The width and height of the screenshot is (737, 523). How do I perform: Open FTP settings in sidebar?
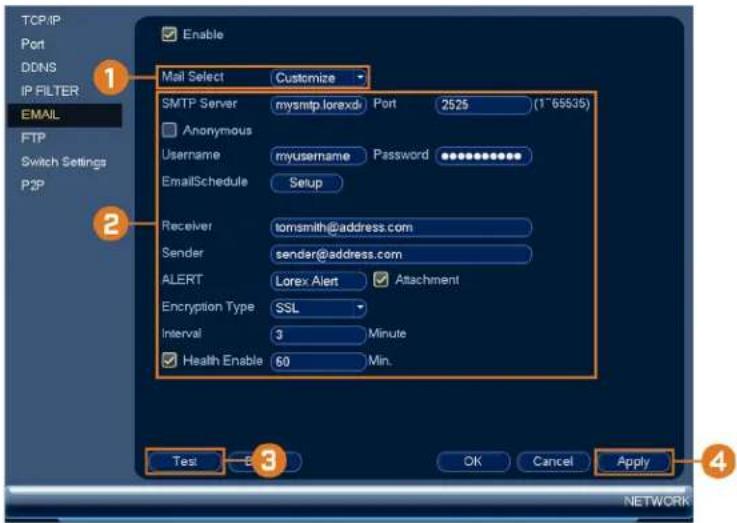[33, 138]
